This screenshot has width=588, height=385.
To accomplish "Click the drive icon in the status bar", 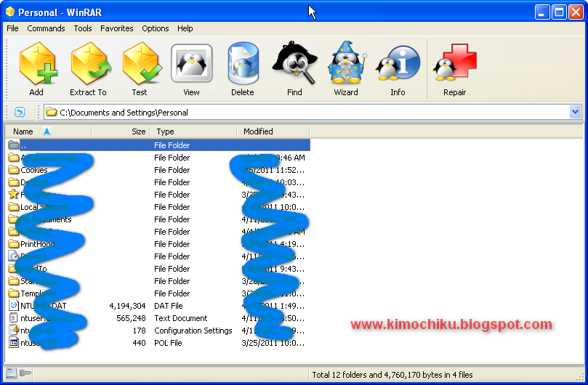I will 11,373.
